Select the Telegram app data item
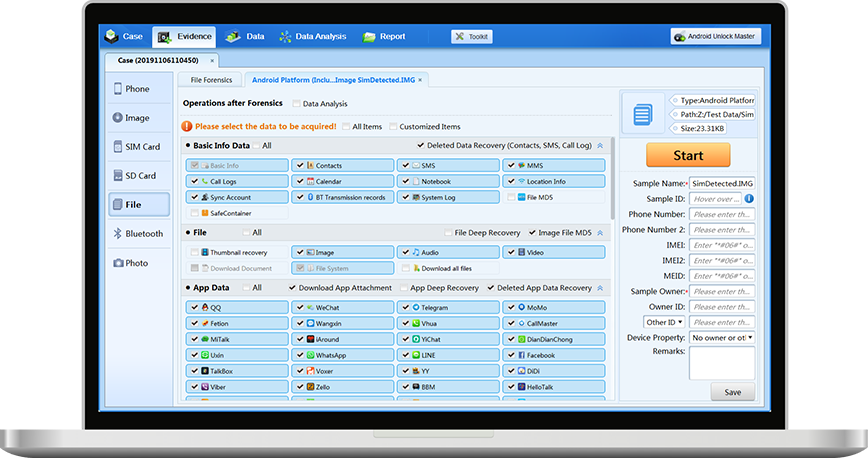 (453, 307)
